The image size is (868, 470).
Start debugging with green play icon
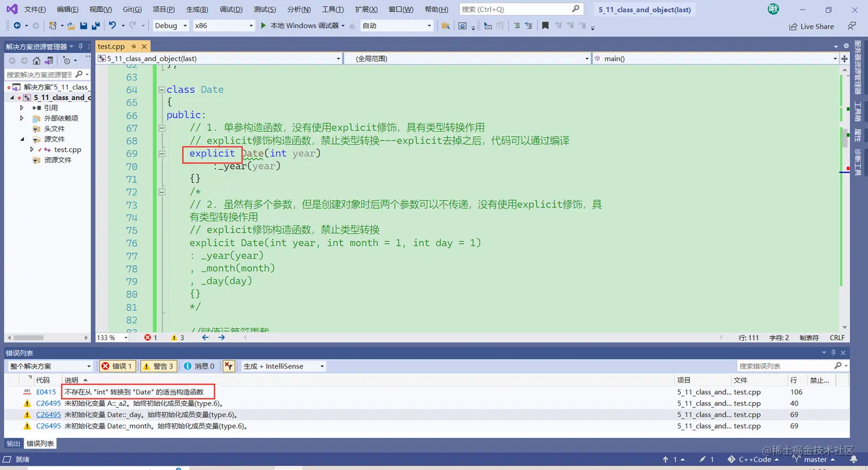263,25
